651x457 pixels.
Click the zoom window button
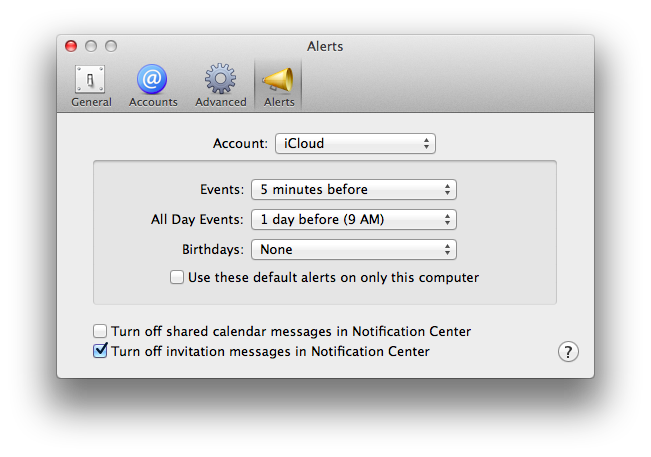pos(111,46)
